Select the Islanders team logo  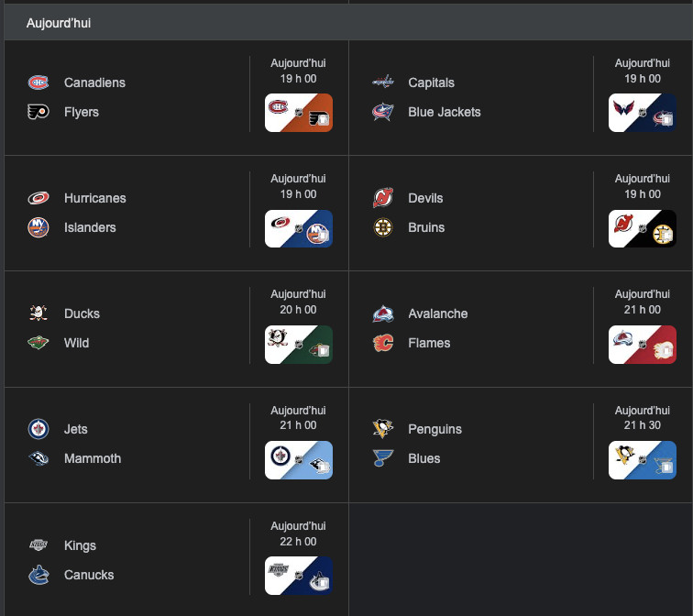click(38, 227)
